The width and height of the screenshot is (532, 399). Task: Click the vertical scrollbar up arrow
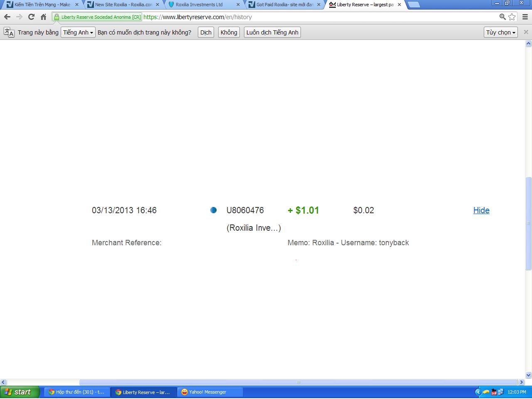pos(529,44)
